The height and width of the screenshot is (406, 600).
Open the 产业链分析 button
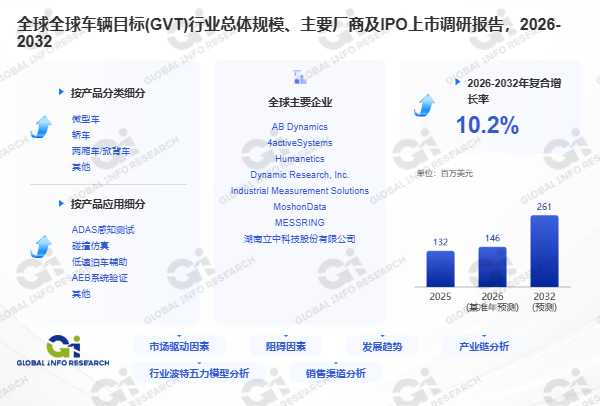pos(484,346)
